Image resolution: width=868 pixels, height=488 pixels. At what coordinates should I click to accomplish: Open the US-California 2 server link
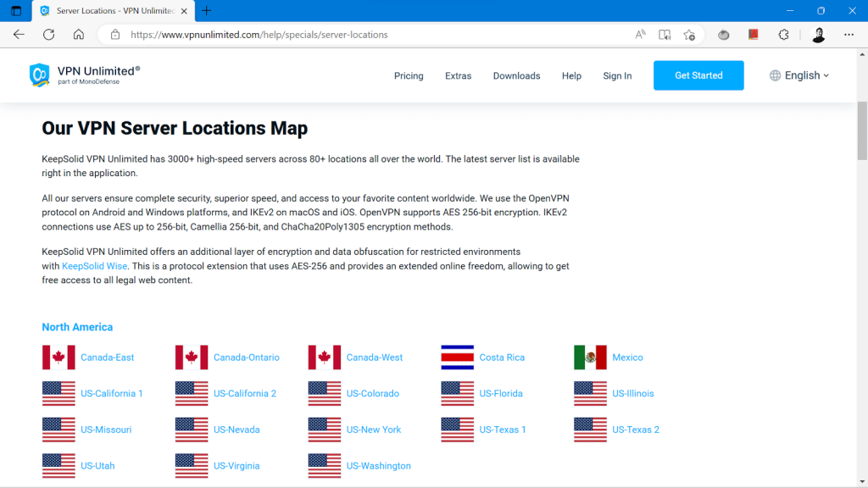(245, 393)
